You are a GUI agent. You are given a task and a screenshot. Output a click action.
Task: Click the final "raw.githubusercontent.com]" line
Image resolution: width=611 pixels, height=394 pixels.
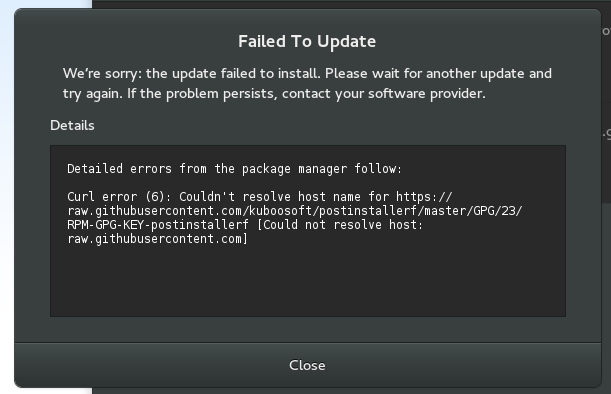coord(157,239)
